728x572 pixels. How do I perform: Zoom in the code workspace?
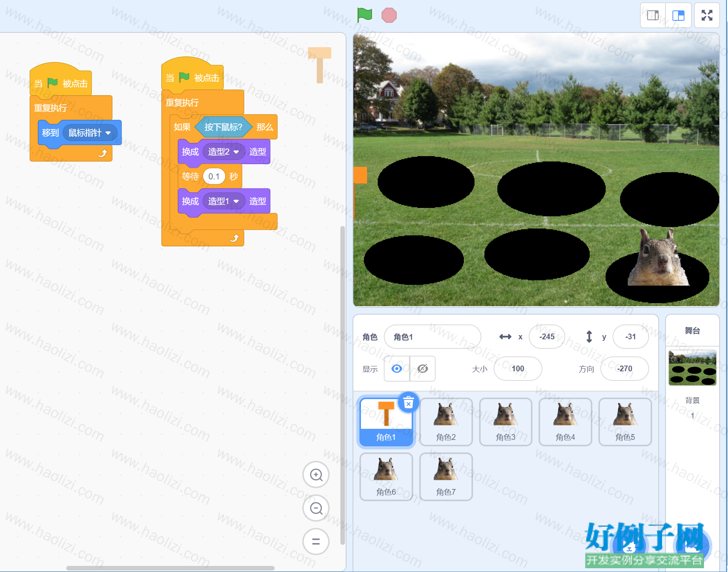tap(316, 475)
